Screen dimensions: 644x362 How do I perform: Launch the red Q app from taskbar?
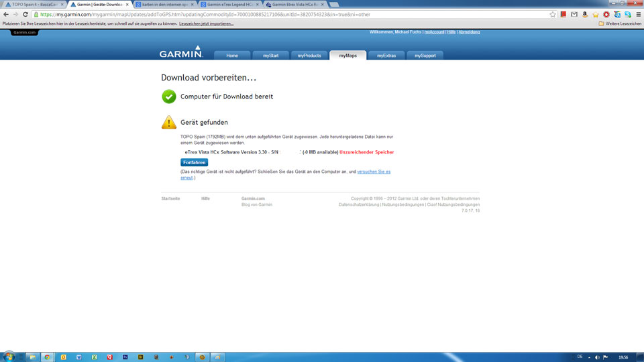(109, 357)
